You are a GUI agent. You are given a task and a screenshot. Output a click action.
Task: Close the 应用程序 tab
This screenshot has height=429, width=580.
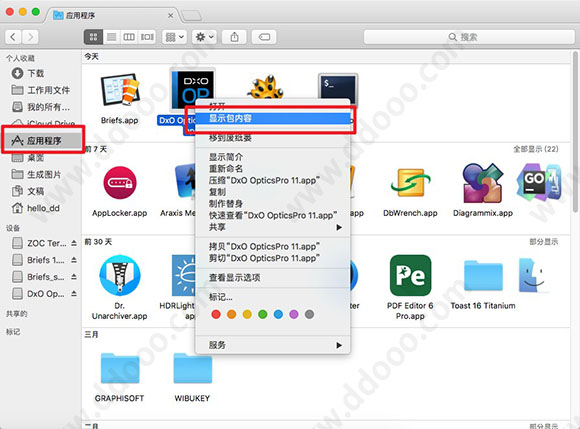171,16
